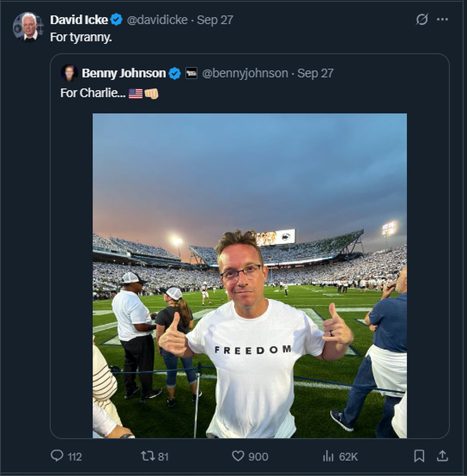Click Benny Johnson's name in quoted post
The height and width of the screenshot is (476, 467).
click(x=124, y=73)
